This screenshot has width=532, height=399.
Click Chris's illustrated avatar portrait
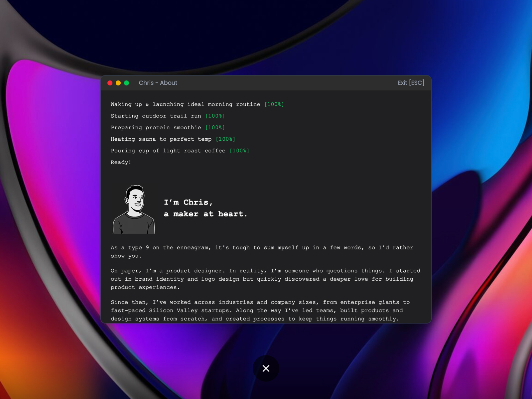pos(134,209)
